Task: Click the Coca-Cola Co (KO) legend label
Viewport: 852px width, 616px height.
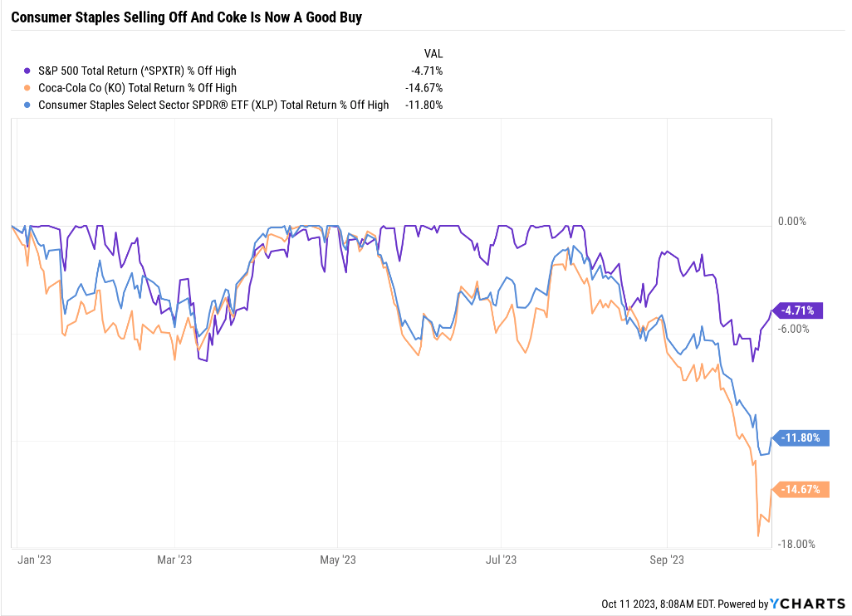Action: click(137, 87)
